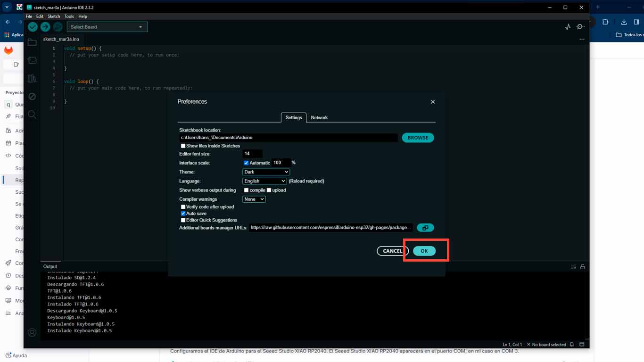Viewport: 644px width, 362px height.
Task: Click the scroll lock padlock in Output
Action: tap(583, 267)
